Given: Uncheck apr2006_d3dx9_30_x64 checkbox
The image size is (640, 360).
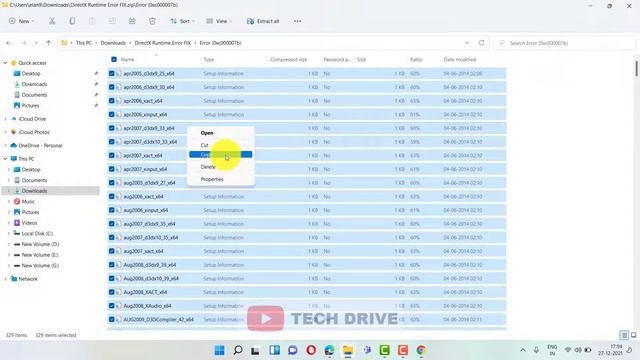Looking at the screenshot, I should point(111,87).
